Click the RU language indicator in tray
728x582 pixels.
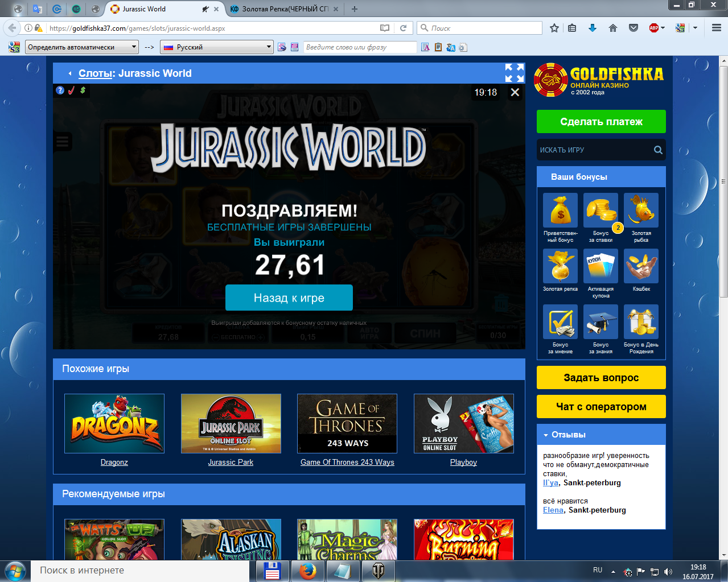[598, 570]
